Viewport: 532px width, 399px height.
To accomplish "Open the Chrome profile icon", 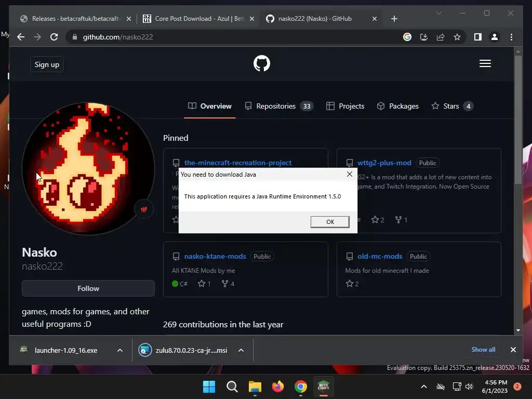I will (x=495, y=37).
